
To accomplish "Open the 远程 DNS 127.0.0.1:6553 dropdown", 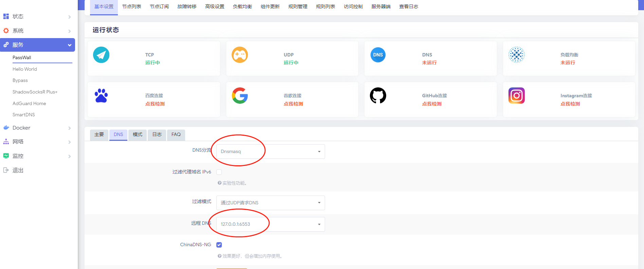I will pos(270,224).
